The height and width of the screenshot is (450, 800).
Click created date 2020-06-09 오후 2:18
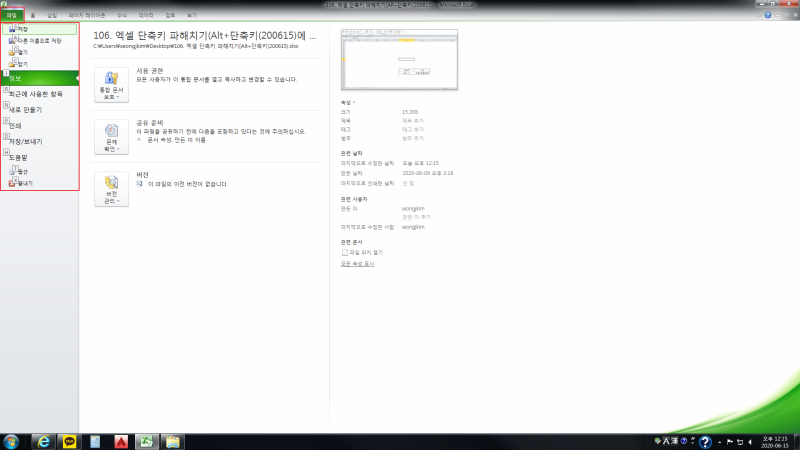pos(428,173)
